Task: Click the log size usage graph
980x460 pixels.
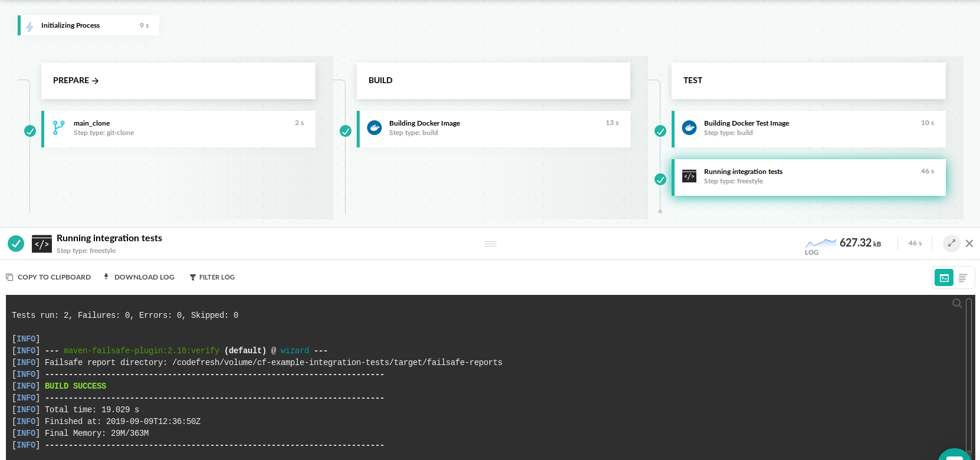Action: coord(820,243)
